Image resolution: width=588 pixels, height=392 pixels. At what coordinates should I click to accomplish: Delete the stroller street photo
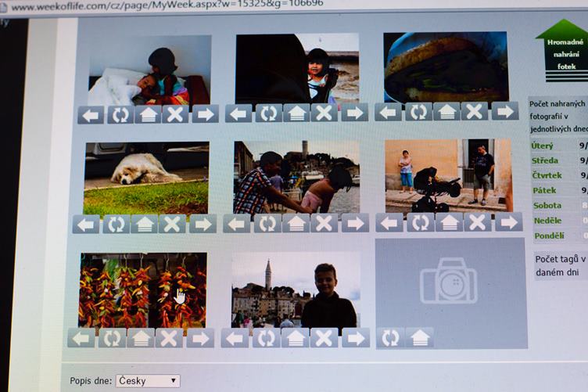coord(478,221)
